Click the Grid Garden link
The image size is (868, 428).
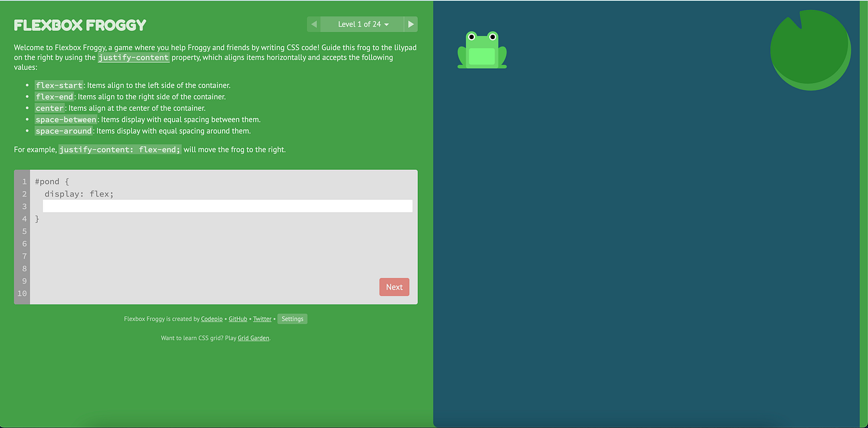tap(253, 337)
